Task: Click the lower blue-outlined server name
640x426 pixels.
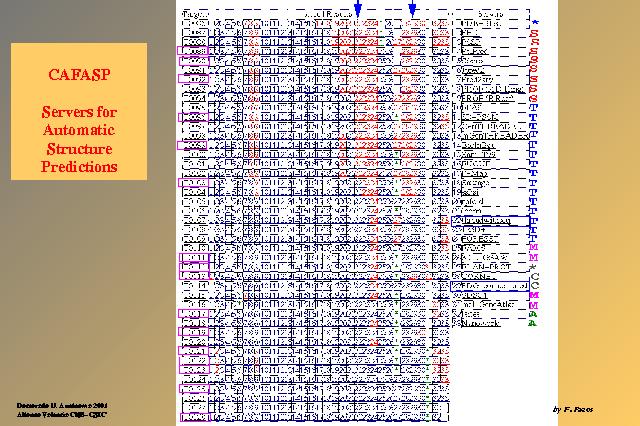Action: pos(490,286)
